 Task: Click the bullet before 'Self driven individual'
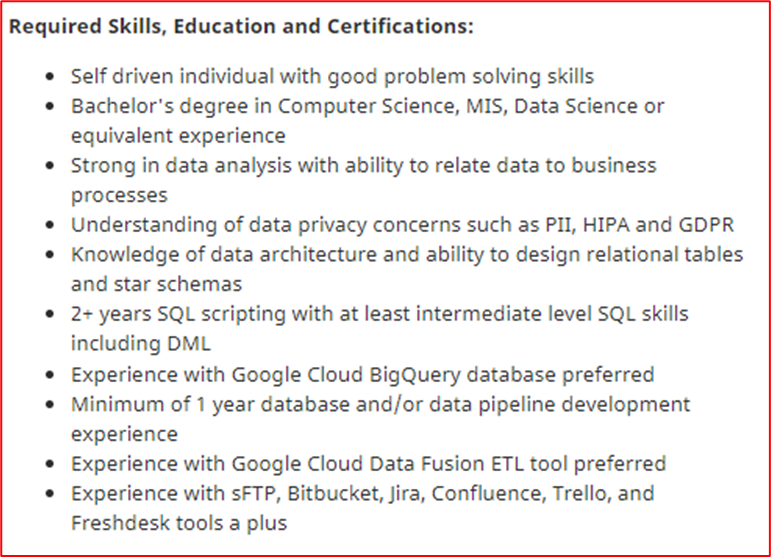[x=50, y=77]
